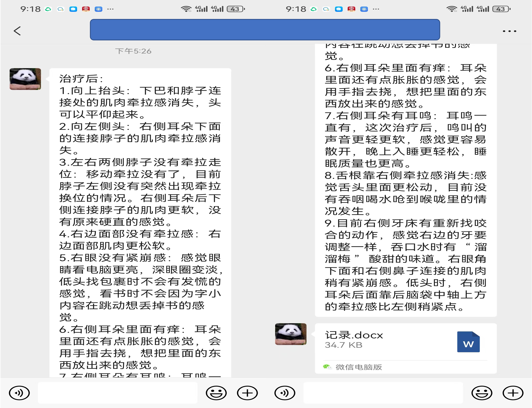Focus the left message input field
The width and height of the screenshot is (532, 408).
pyautogui.click(x=118, y=393)
